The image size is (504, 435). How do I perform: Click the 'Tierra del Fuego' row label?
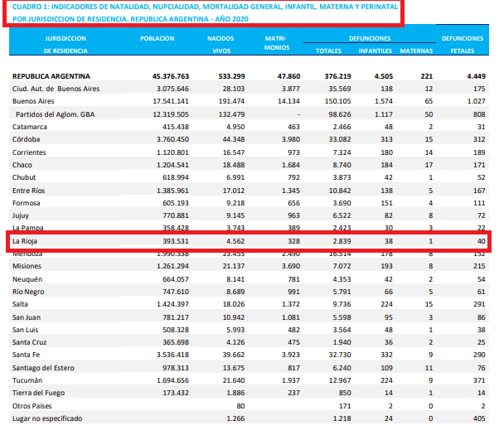38,393
